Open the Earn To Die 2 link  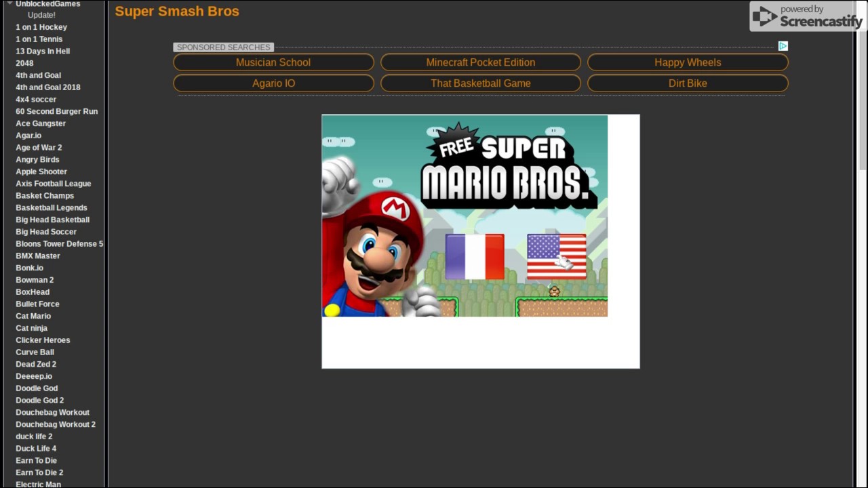tap(39, 472)
